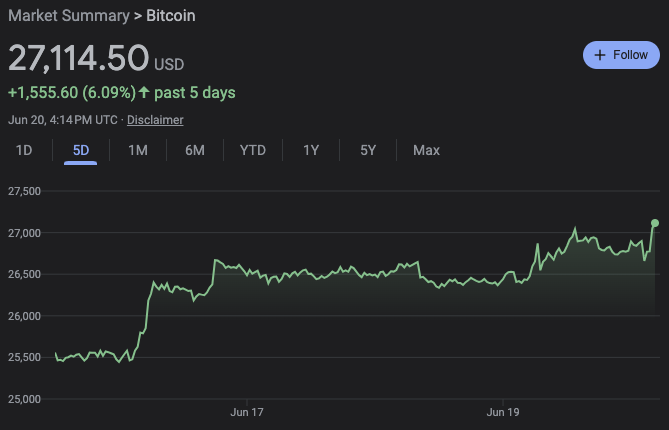Click the 26,500 y-axis label

point(24,274)
